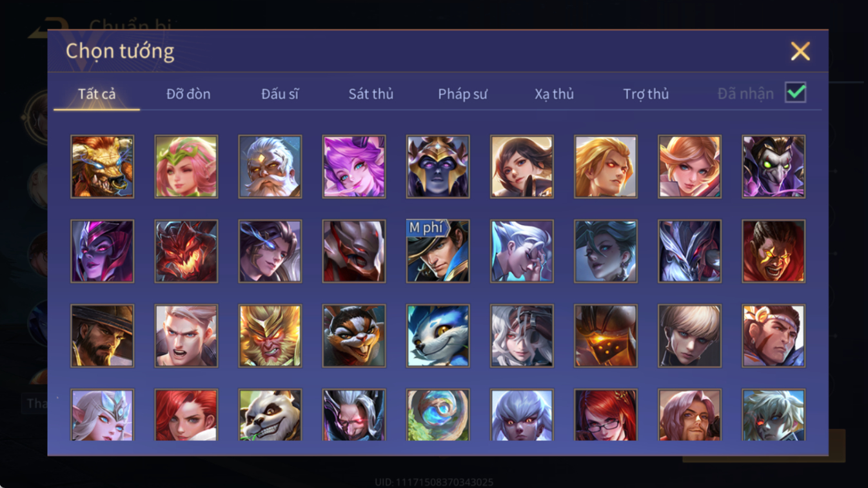Pick the hero tagged "M phí" with hat

click(438, 251)
